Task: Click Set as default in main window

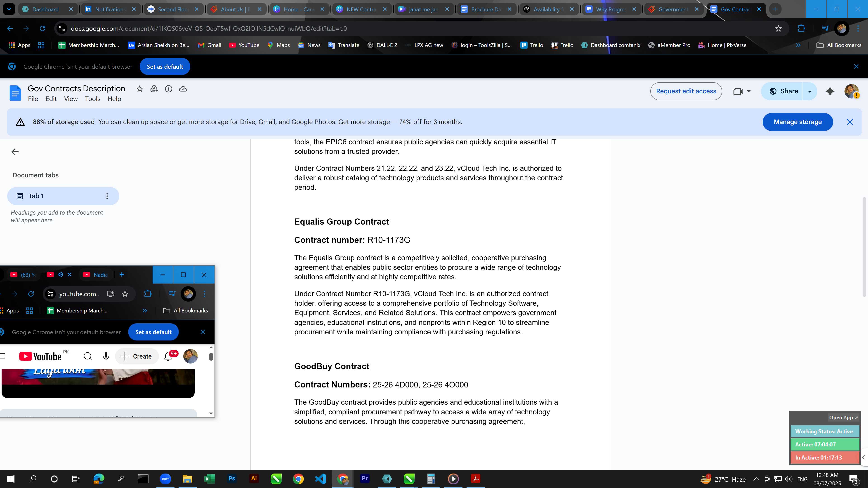Action: (165, 67)
